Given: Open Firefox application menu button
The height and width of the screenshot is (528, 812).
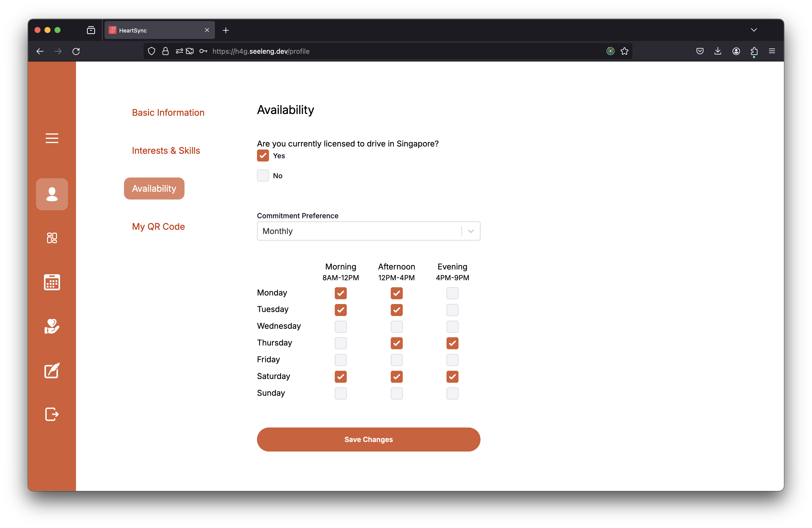Looking at the screenshot, I should [772, 51].
